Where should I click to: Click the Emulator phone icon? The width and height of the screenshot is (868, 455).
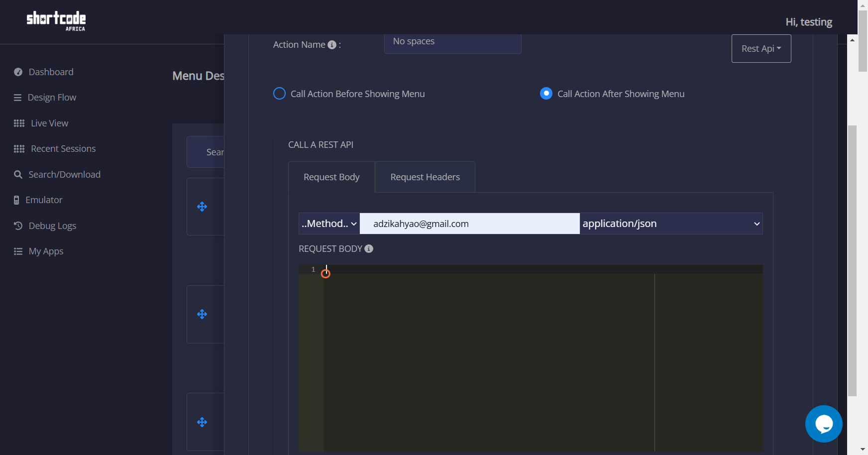[16, 200]
